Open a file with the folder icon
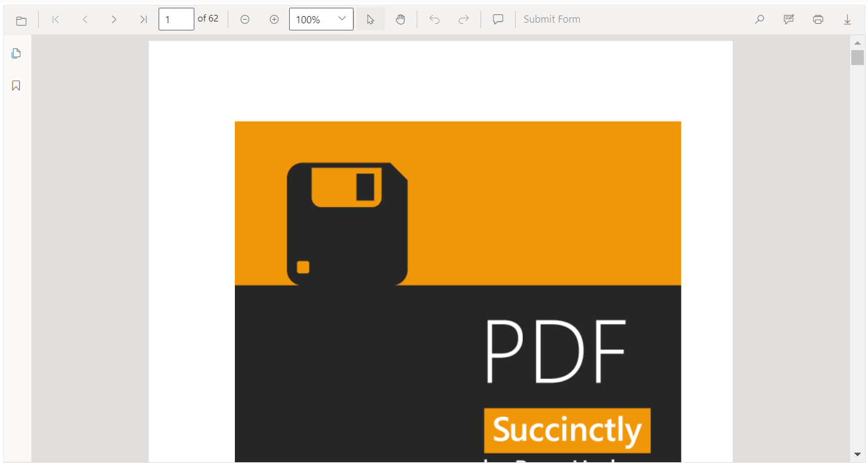868x467 pixels. 21,20
